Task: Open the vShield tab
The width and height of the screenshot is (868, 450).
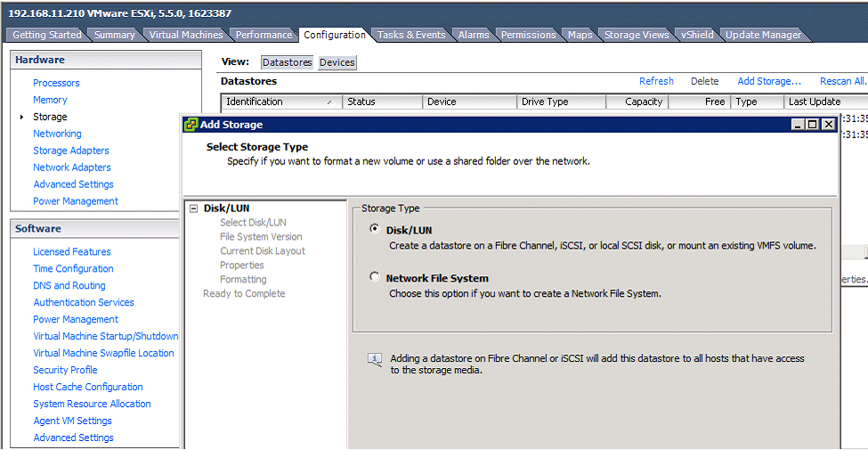Action: click(697, 35)
